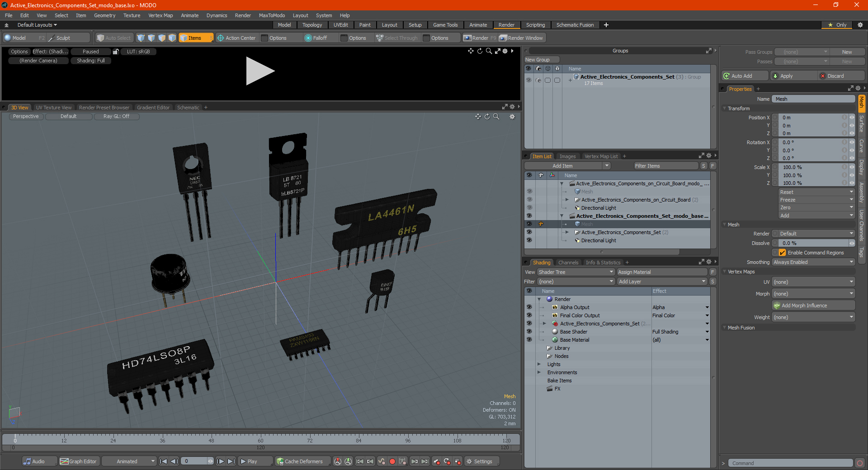Expand the Environments tree item

pos(539,372)
